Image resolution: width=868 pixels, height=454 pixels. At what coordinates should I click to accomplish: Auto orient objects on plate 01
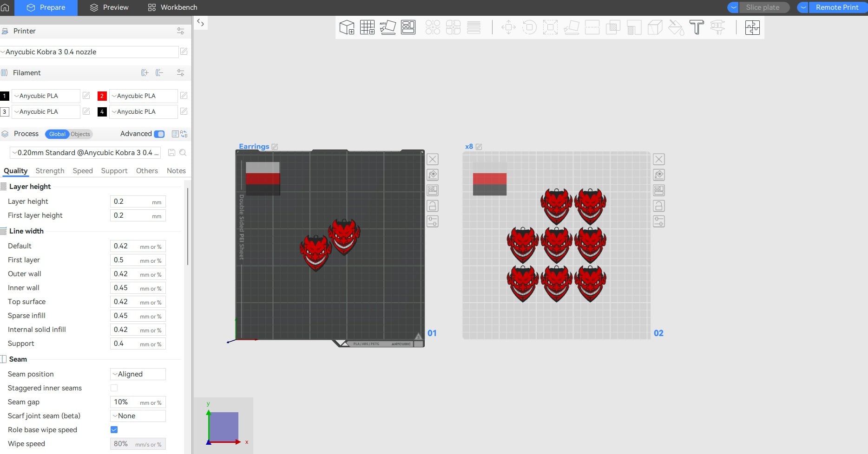pos(433,175)
